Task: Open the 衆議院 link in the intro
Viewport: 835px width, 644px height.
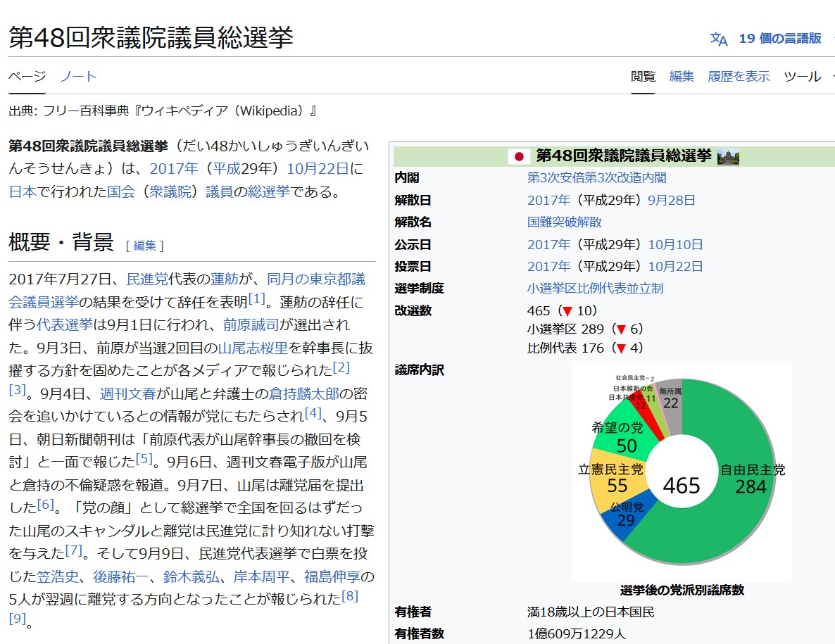Action: (x=170, y=191)
